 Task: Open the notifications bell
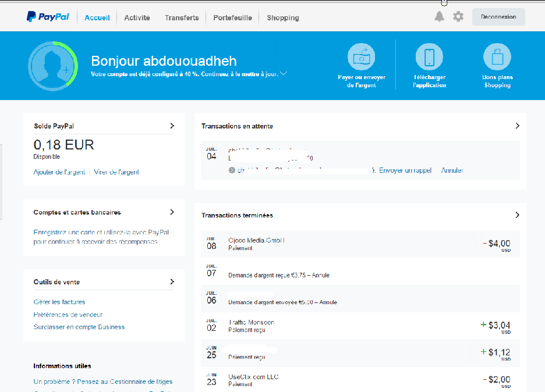click(440, 16)
